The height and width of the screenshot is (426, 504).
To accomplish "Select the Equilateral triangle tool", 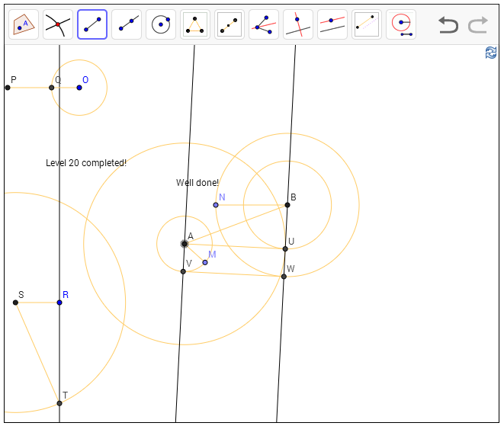I will point(195,24).
